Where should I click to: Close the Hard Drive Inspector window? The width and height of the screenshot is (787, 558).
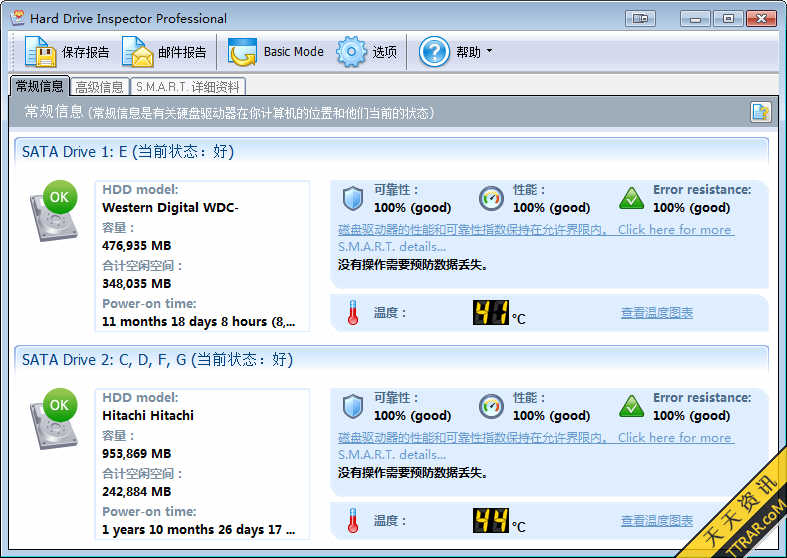761,19
